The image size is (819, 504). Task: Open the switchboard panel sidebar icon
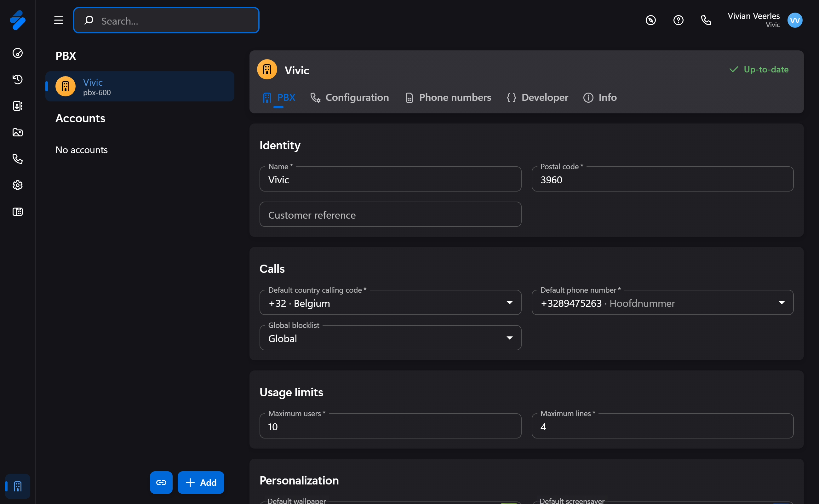coord(18,212)
